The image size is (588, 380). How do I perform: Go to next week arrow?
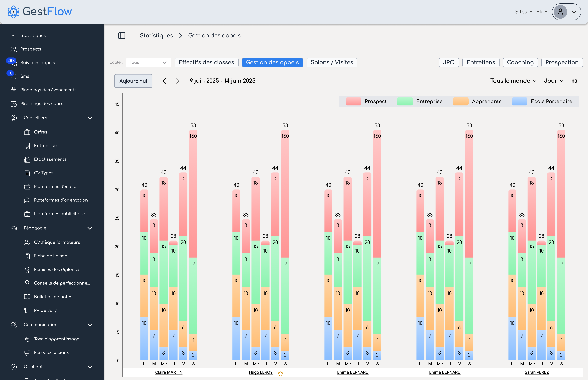coord(178,81)
